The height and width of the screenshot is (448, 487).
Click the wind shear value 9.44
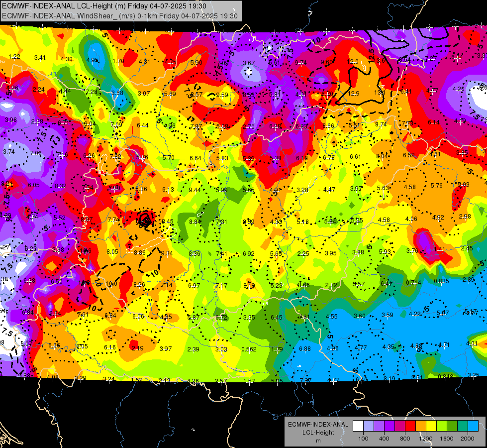(x=195, y=190)
